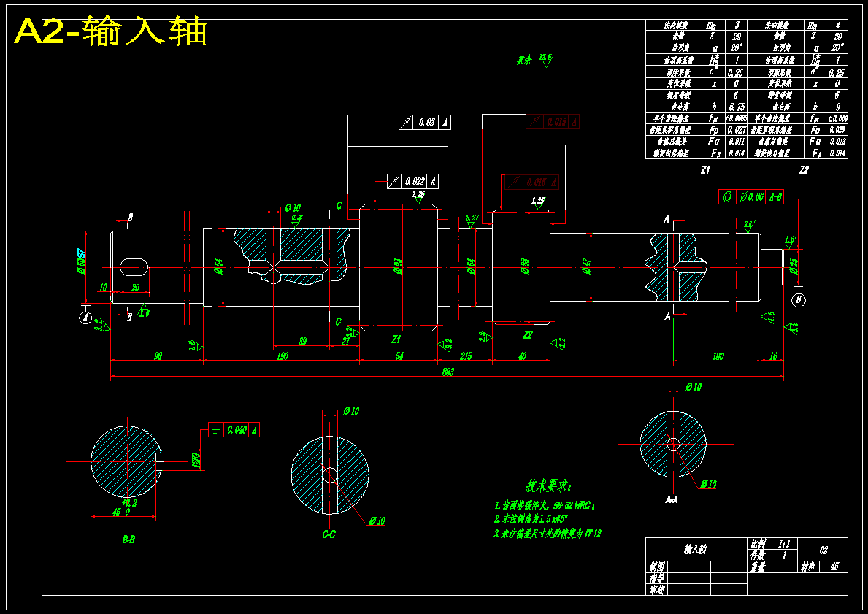Click the "0.02" runout tolerance frame
The width and height of the screenshot is (868, 614).
425,123
